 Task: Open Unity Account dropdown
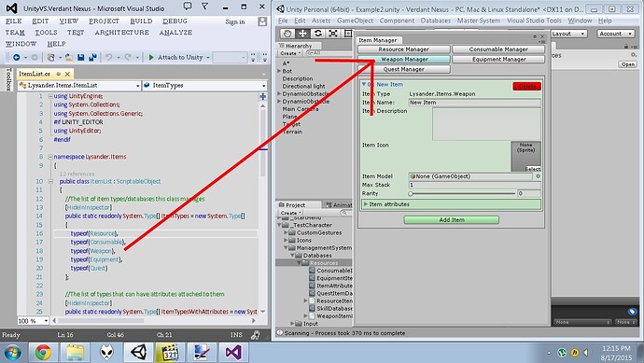(616, 34)
